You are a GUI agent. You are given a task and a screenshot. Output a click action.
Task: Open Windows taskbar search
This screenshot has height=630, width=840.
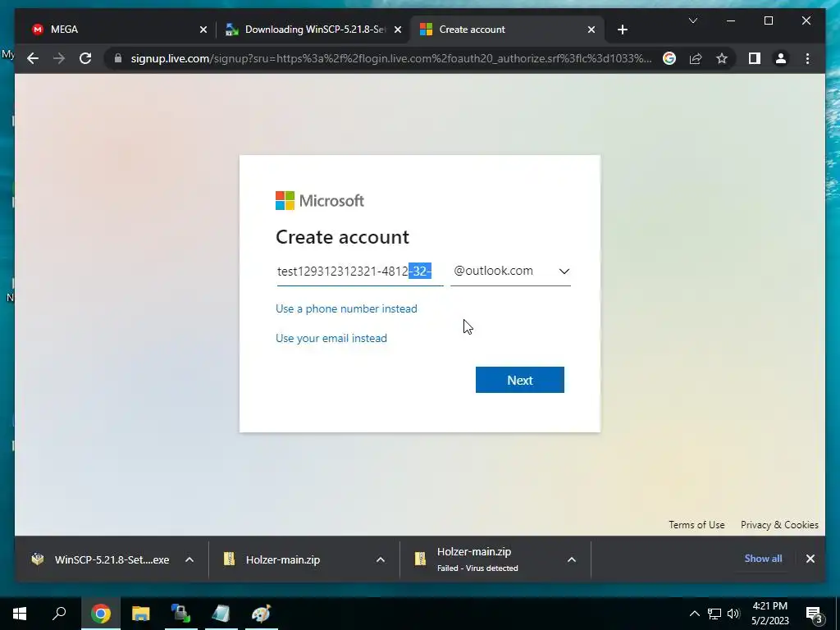[59, 614]
